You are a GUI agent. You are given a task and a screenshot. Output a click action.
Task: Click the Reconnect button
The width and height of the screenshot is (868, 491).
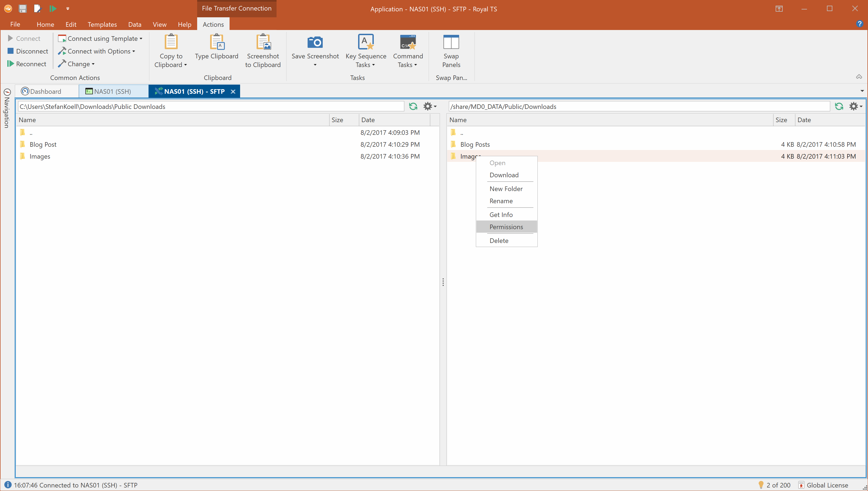(x=27, y=64)
